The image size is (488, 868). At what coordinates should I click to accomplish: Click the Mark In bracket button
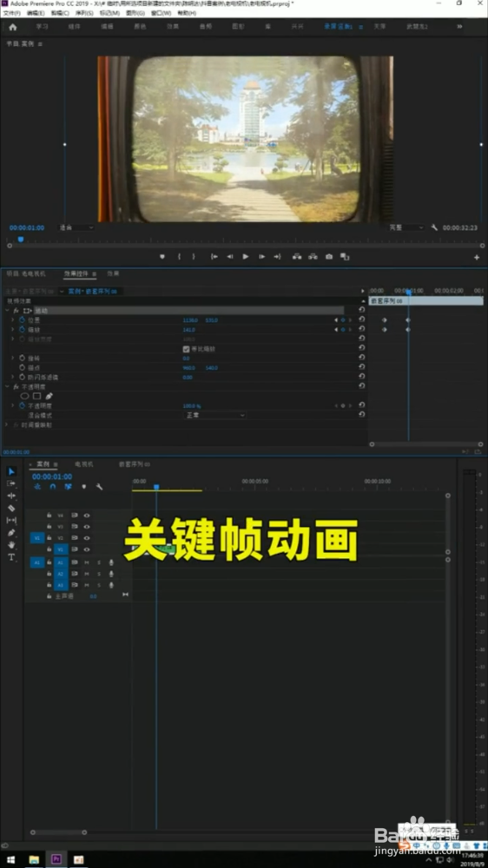pos(179,256)
